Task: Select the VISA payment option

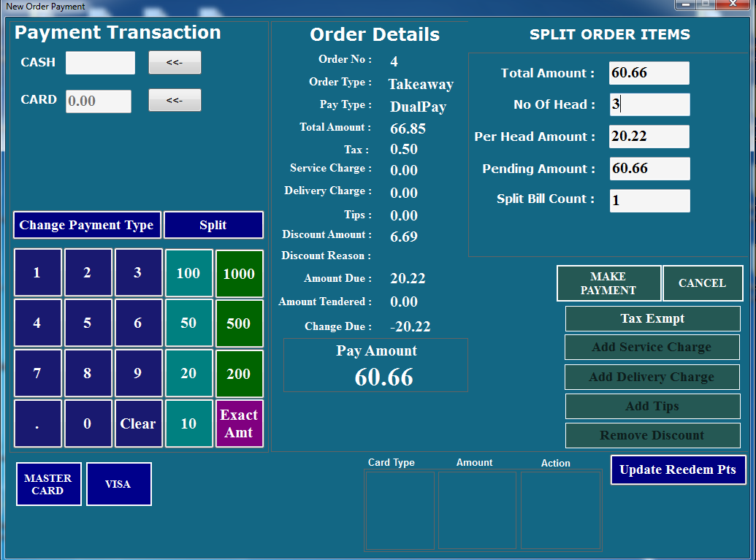Action: (118, 483)
